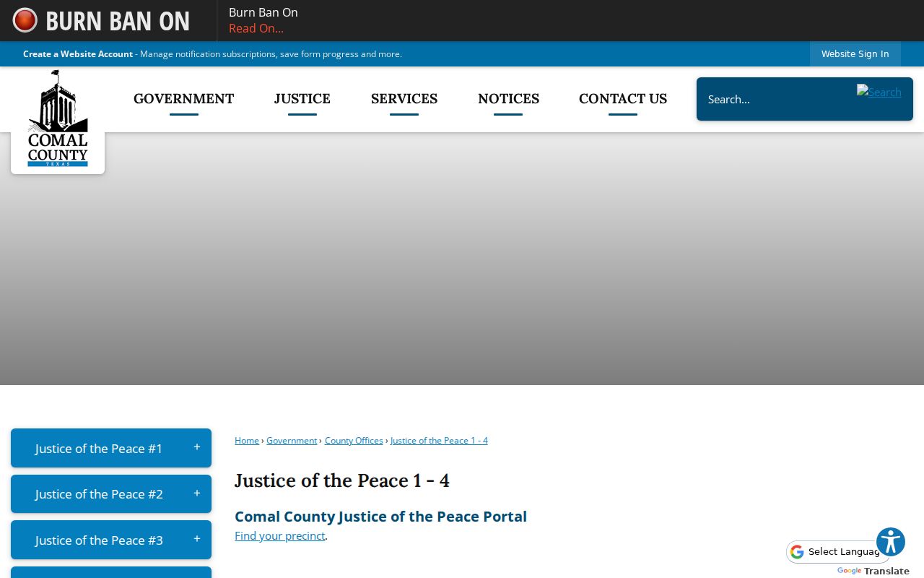Open the Select Language dropdown

838,552
